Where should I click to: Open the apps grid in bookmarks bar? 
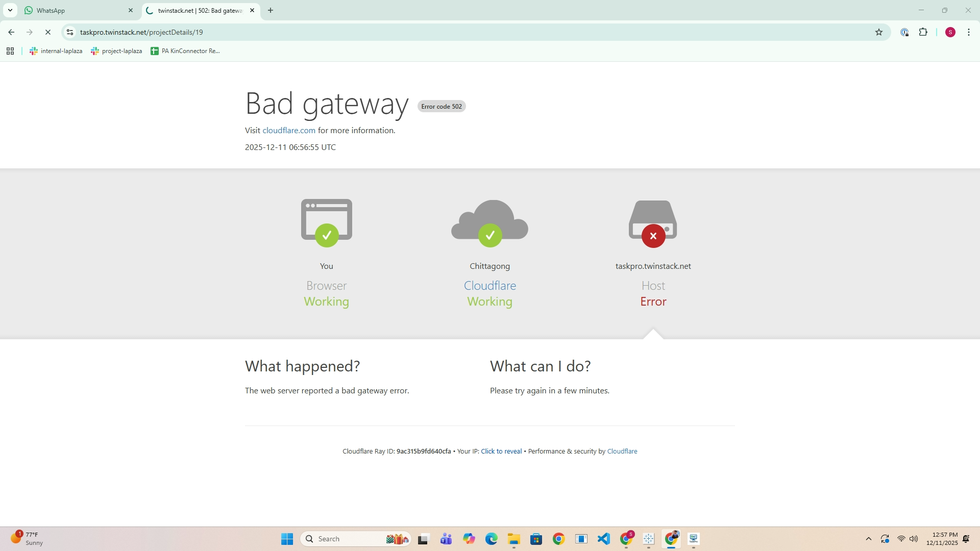tap(10, 51)
